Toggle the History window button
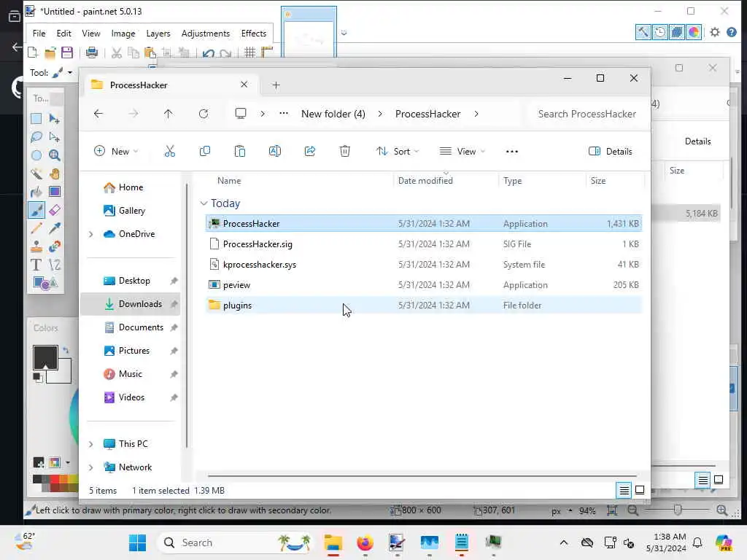The image size is (747, 560). point(659,32)
